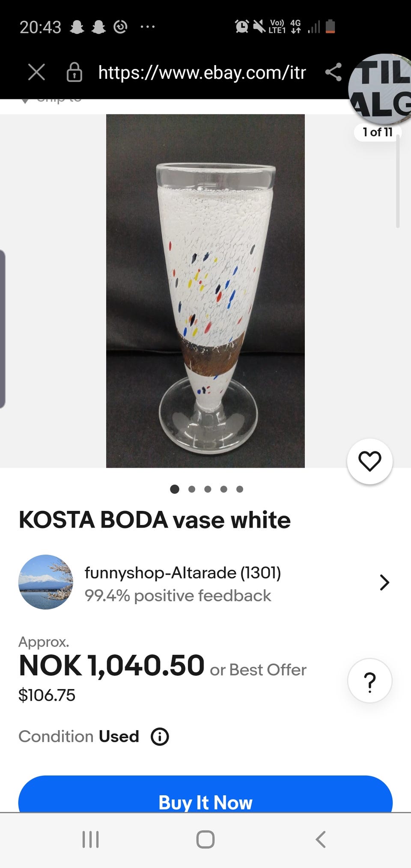Open recent apps from navigation bar
The image size is (411, 868).
(90, 839)
